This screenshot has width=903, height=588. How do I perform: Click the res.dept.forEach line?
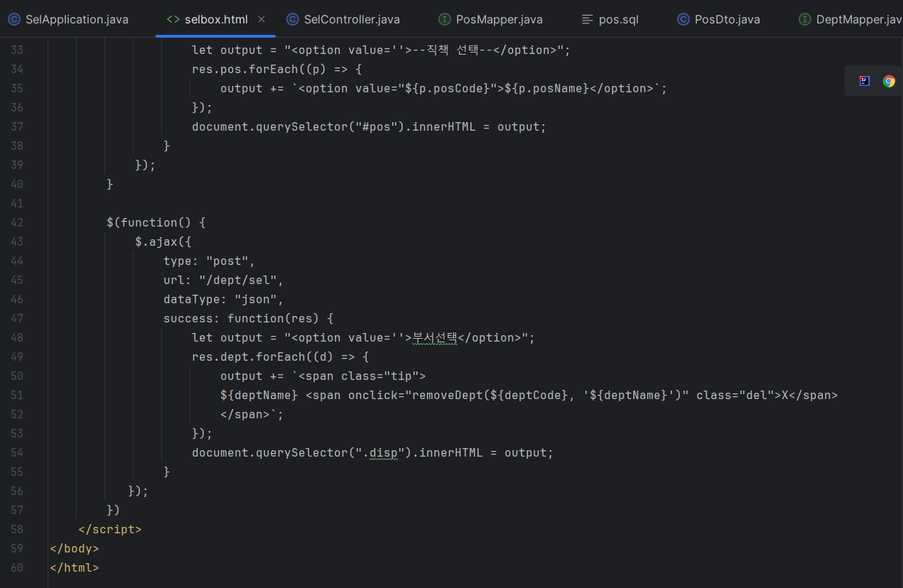(281, 356)
